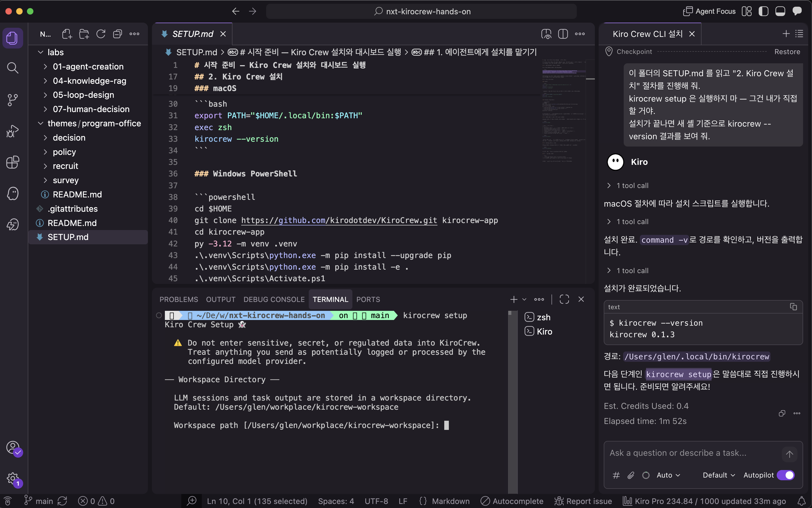Start a new chat session with plus icon
This screenshot has width=812, height=508.
[786, 34]
